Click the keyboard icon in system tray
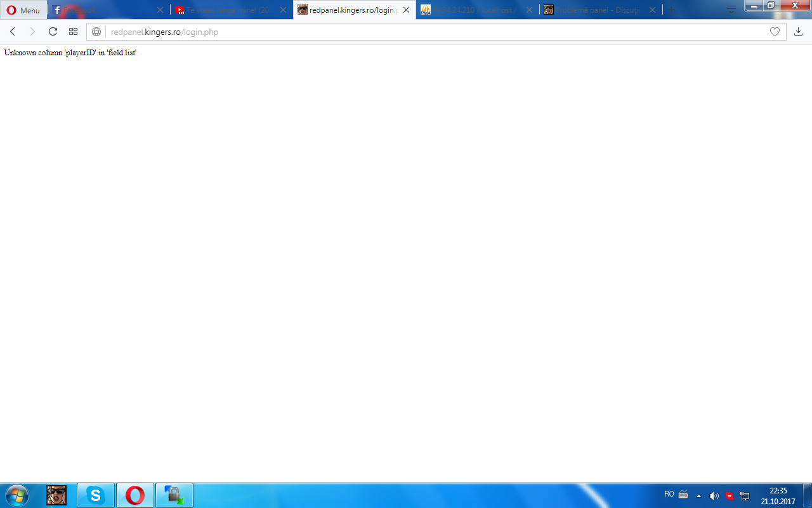 pos(683,495)
